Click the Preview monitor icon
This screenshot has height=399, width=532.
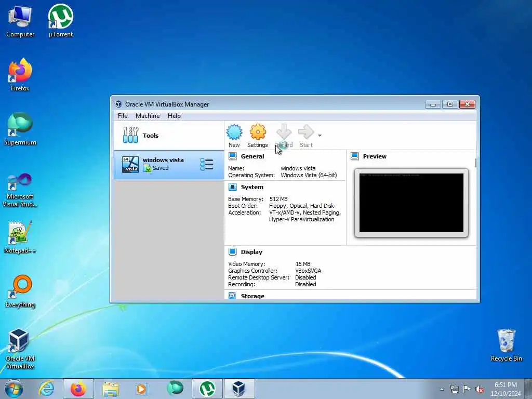354,156
